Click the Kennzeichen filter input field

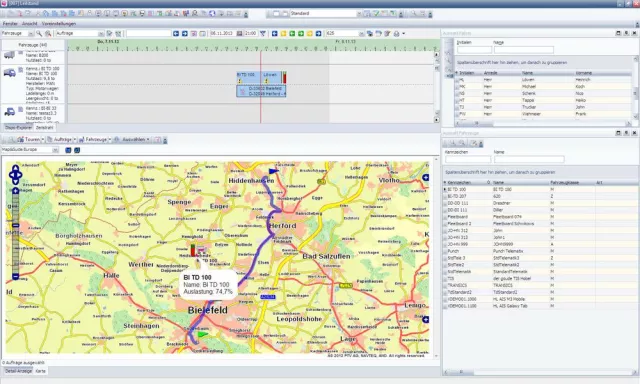(468, 159)
